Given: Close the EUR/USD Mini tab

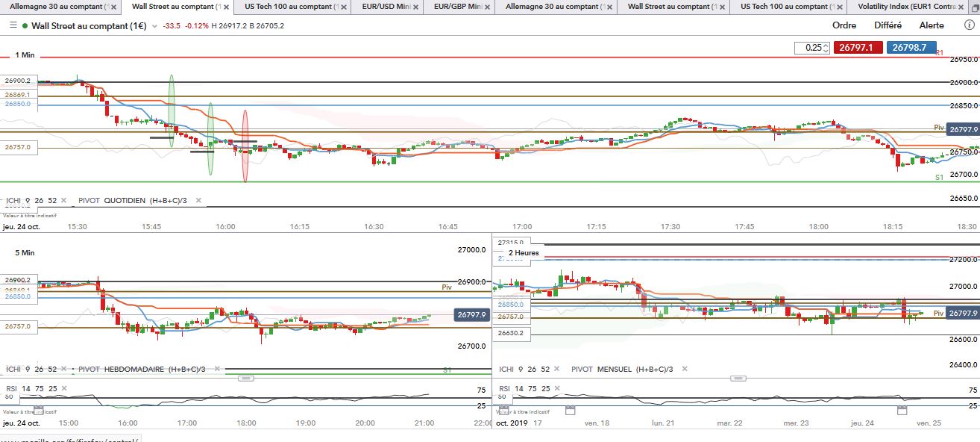Looking at the screenshot, I should point(415,7).
